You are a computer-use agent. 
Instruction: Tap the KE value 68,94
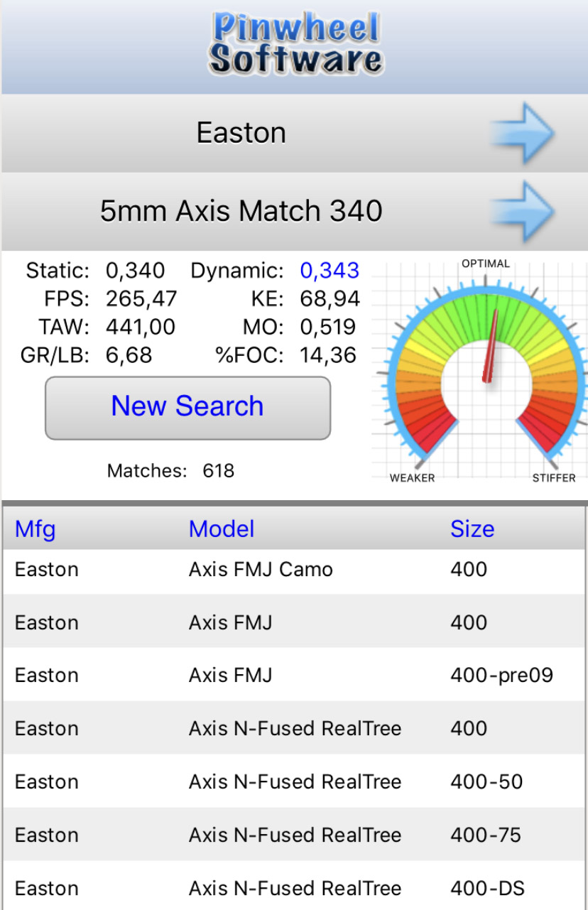[x=330, y=299]
